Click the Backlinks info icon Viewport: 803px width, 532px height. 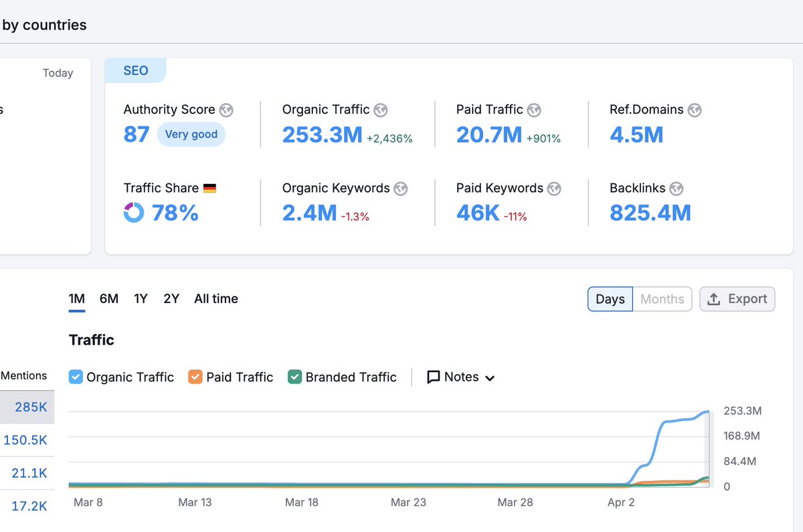click(677, 189)
